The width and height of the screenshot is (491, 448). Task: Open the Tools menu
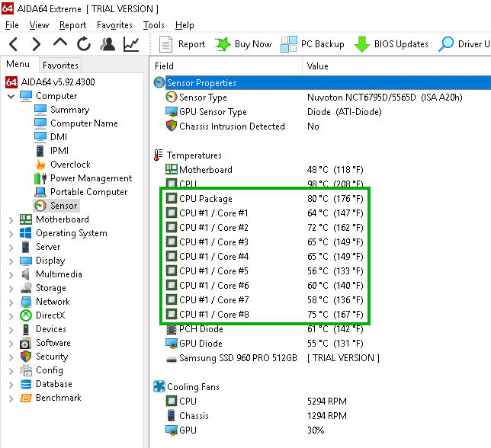point(153,25)
